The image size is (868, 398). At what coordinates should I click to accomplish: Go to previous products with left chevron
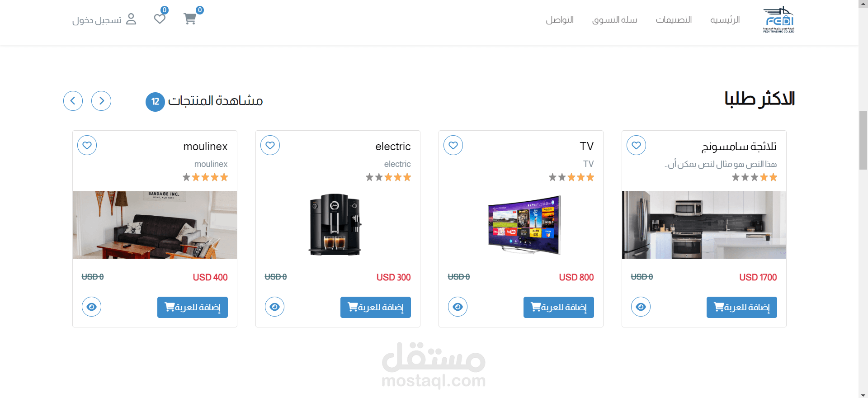point(73,101)
